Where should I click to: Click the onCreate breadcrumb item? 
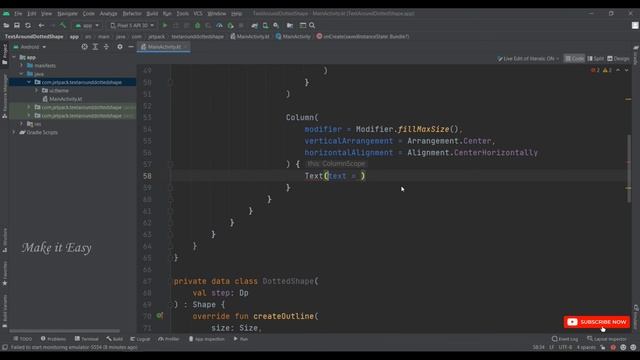362,36
